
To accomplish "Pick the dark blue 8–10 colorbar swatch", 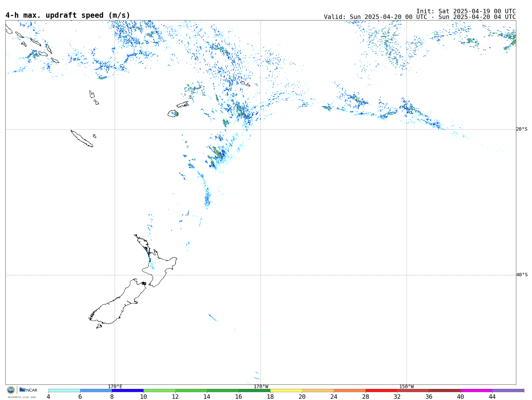I will point(128,390).
